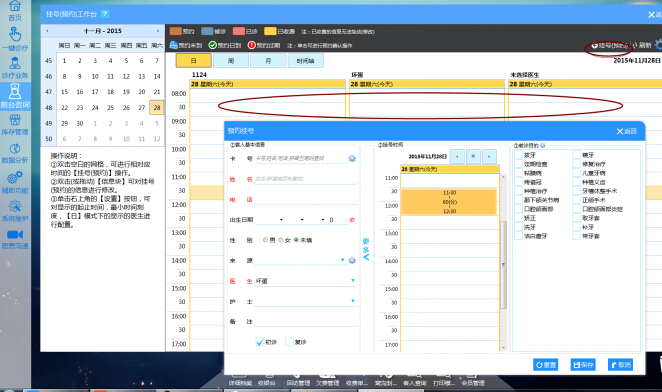
Task: Open the 来源 source dropdown
Action: tap(342, 260)
